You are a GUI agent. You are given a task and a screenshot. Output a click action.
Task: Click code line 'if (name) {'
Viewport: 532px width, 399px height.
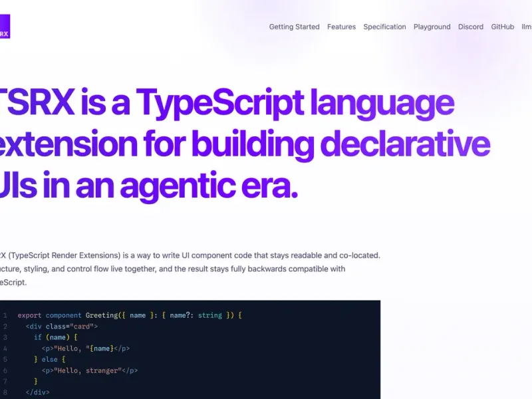click(56, 337)
